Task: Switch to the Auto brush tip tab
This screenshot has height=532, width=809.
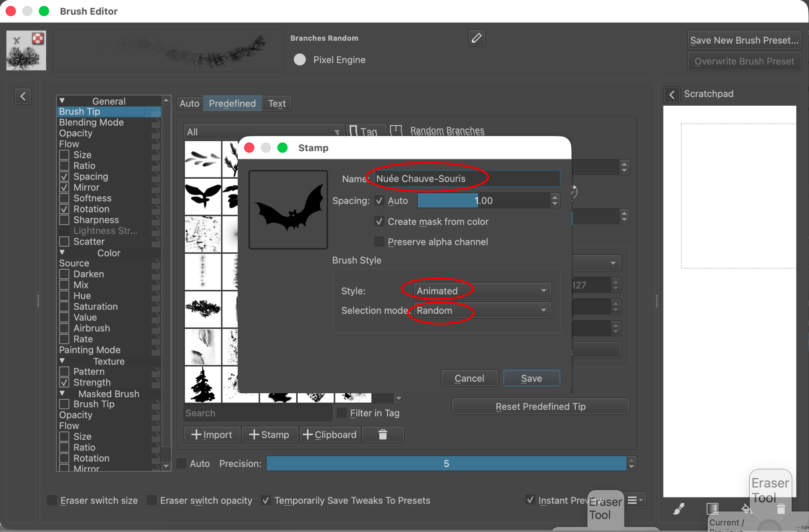Action: [x=189, y=103]
